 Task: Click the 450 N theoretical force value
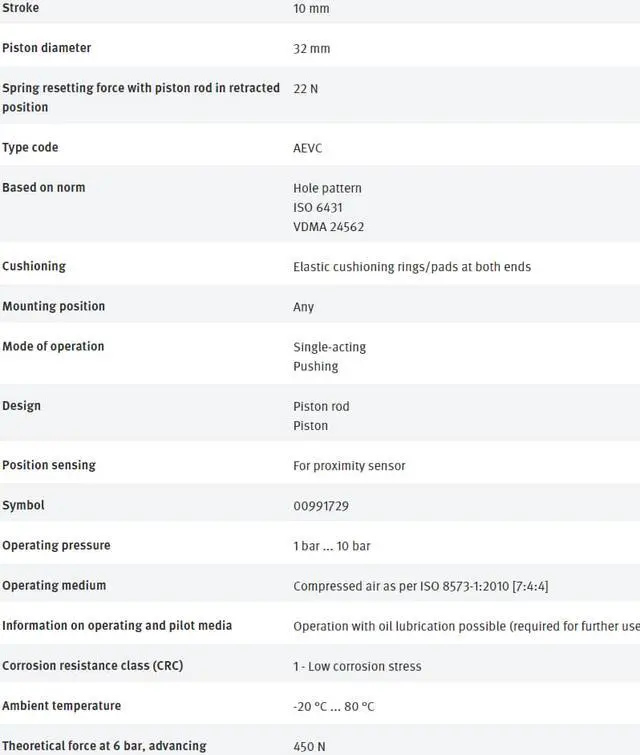[309, 746]
